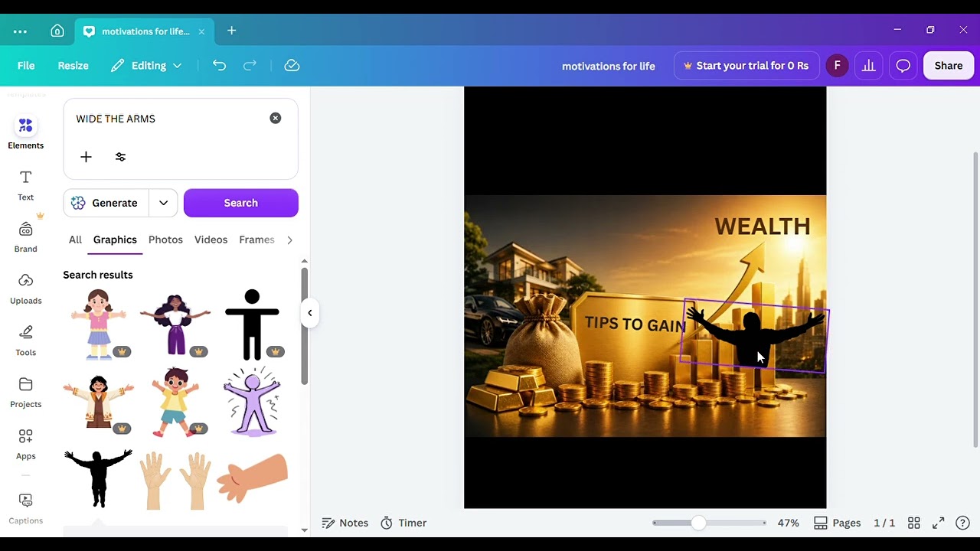Expand the Generate options arrow
Screen dimensions: 980x551
[163, 203]
